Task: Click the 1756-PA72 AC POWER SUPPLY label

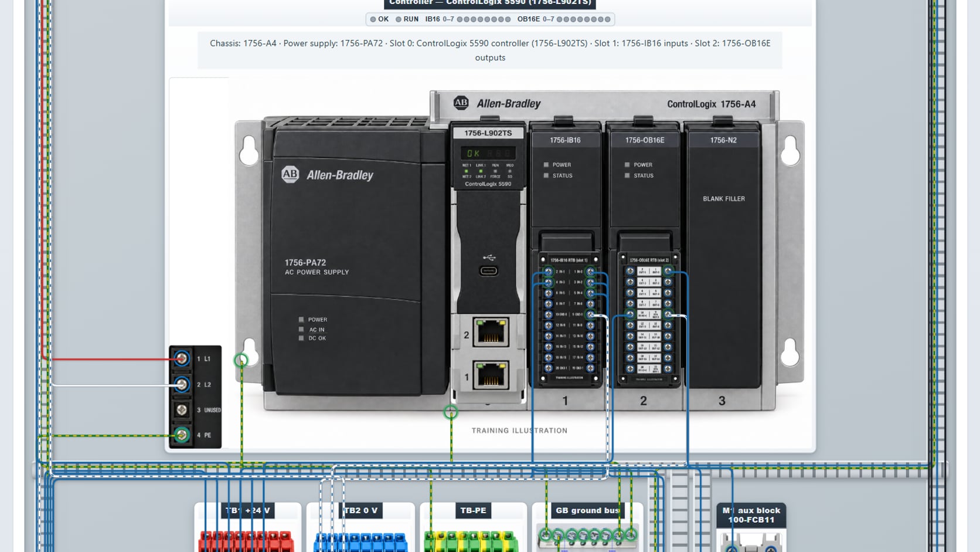Action: pos(317,267)
